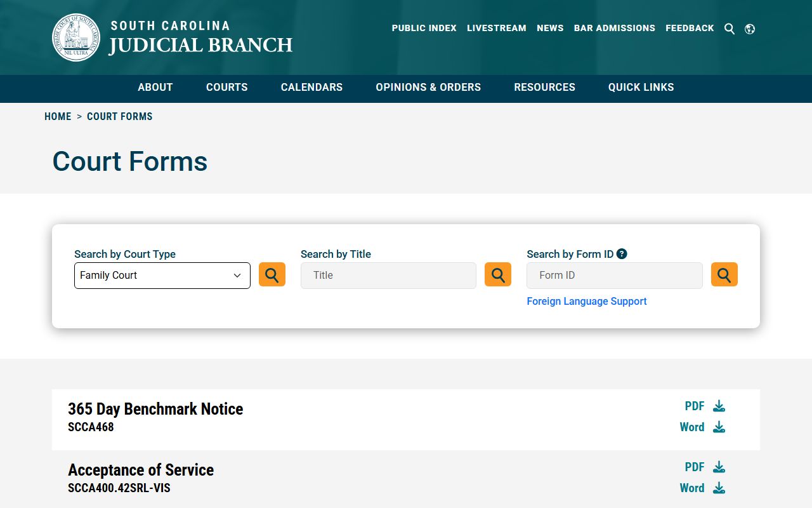Click the 365 Day Benchmark Notice title

click(155, 409)
